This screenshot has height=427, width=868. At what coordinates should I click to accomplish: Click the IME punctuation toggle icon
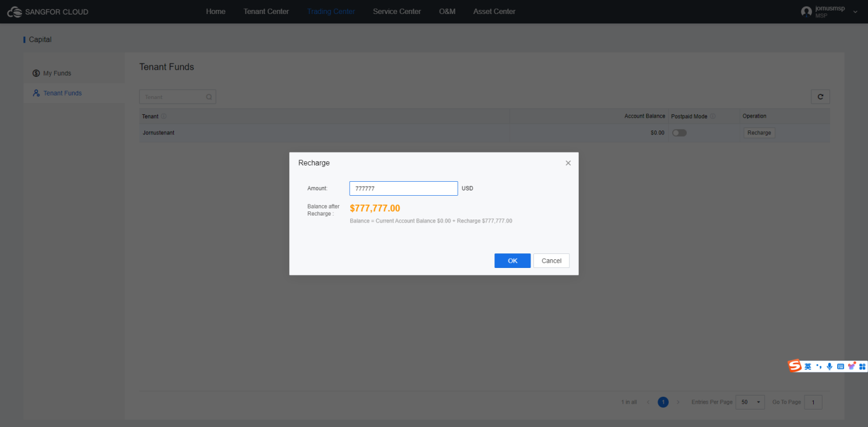818,366
